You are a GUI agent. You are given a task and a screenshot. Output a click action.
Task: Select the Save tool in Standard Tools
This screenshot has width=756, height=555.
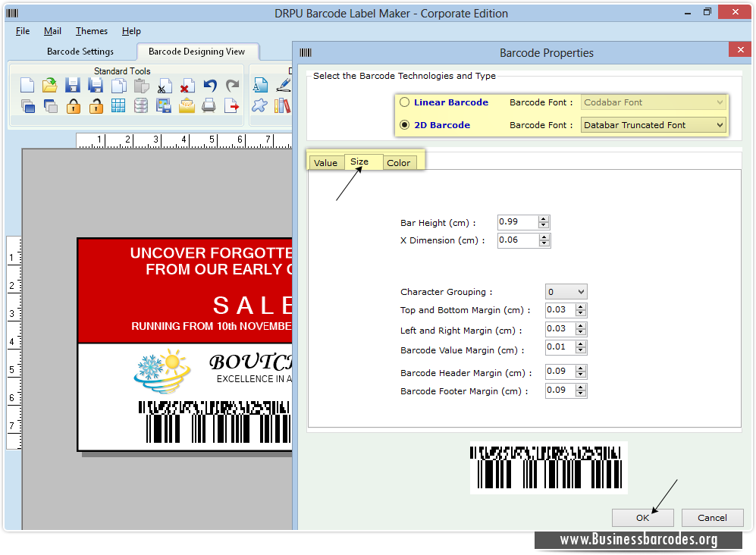pyautogui.click(x=72, y=86)
